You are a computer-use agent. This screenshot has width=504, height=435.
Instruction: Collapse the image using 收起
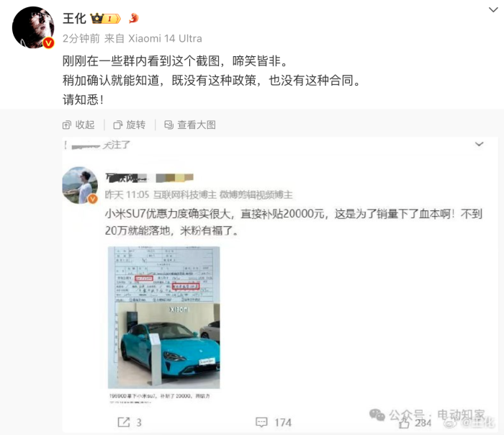(78, 125)
